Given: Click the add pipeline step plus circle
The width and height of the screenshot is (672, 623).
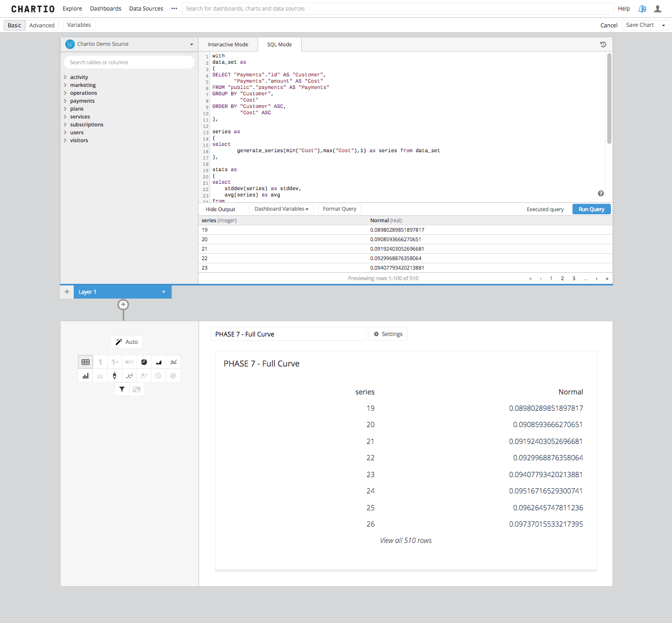Looking at the screenshot, I should pyautogui.click(x=123, y=304).
